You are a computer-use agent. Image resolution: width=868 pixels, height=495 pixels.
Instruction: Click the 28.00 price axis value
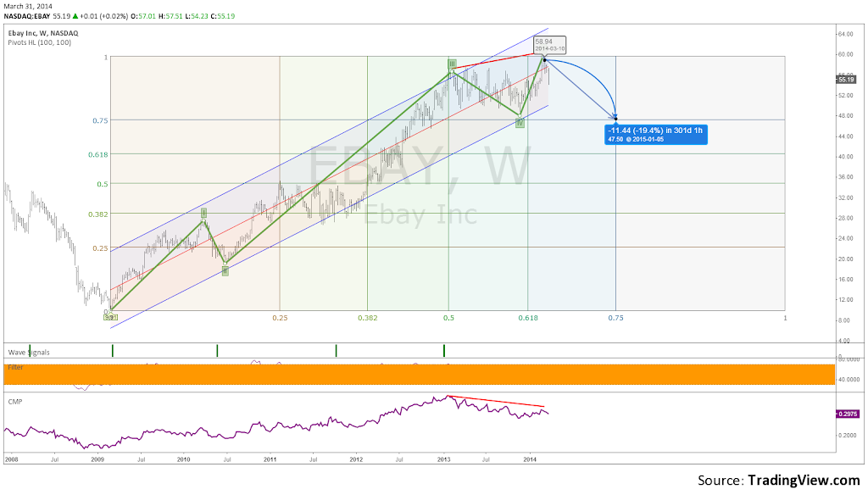845,218
